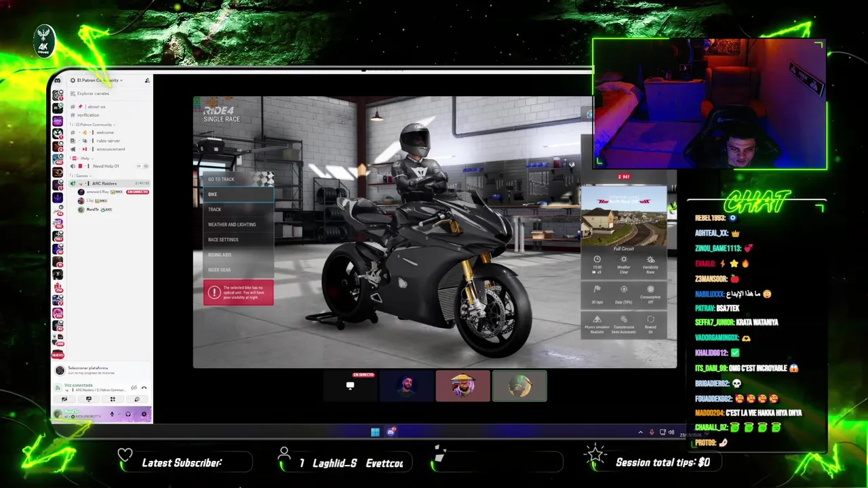Screen dimensions: 868x488
Task: Click the Variability None icon
Action: point(650,260)
